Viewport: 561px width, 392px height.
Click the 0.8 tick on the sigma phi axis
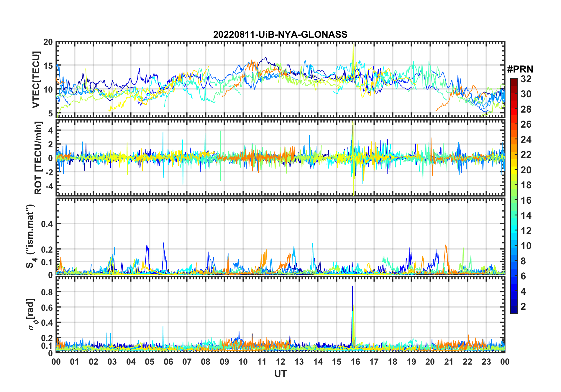click(47, 292)
